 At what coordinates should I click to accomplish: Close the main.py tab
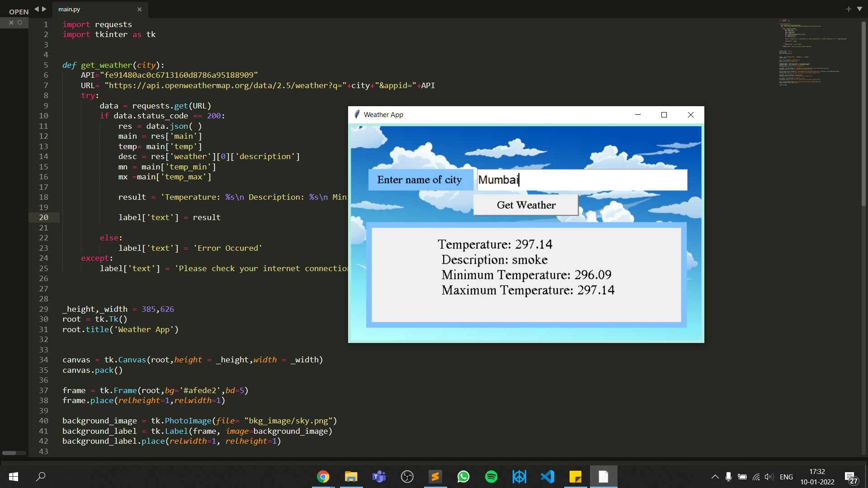(x=139, y=9)
